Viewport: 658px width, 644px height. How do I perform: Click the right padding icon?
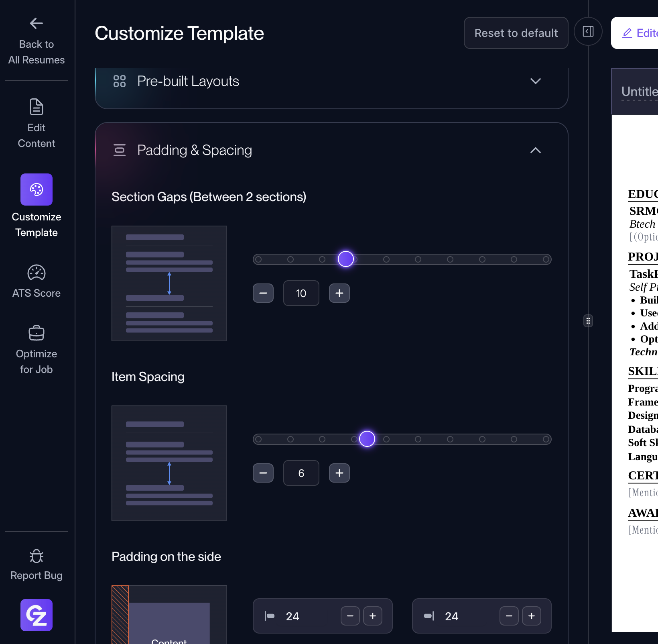point(429,616)
